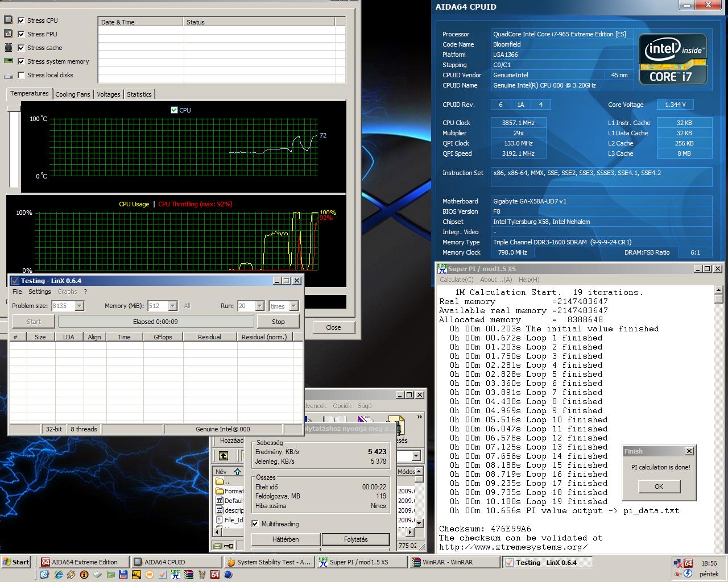This screenshot has height=582, width=728.
Task: Toggle CPU temperature graph checkbox
Action: 174,110
